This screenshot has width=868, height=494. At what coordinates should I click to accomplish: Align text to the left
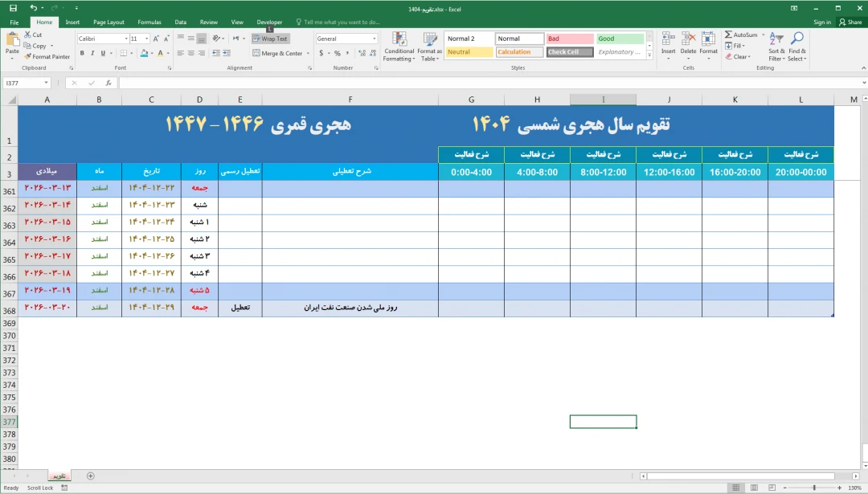(x=181, y=53)
